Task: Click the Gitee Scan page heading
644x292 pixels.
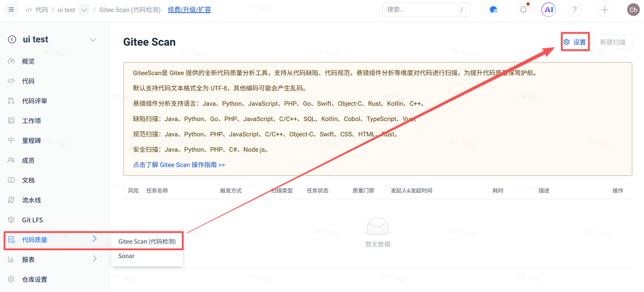Action: click(149, 42)
